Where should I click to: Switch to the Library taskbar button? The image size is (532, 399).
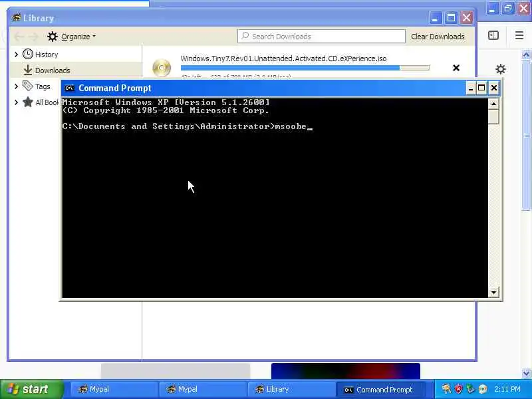[x=291, y=389]
